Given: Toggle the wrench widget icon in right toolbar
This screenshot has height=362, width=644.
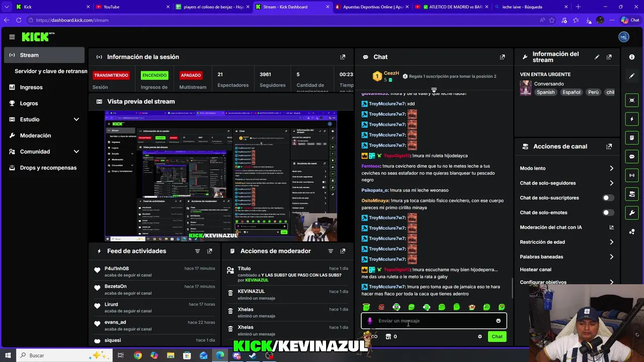Looking at the screenshot, I should click(632, 213).
